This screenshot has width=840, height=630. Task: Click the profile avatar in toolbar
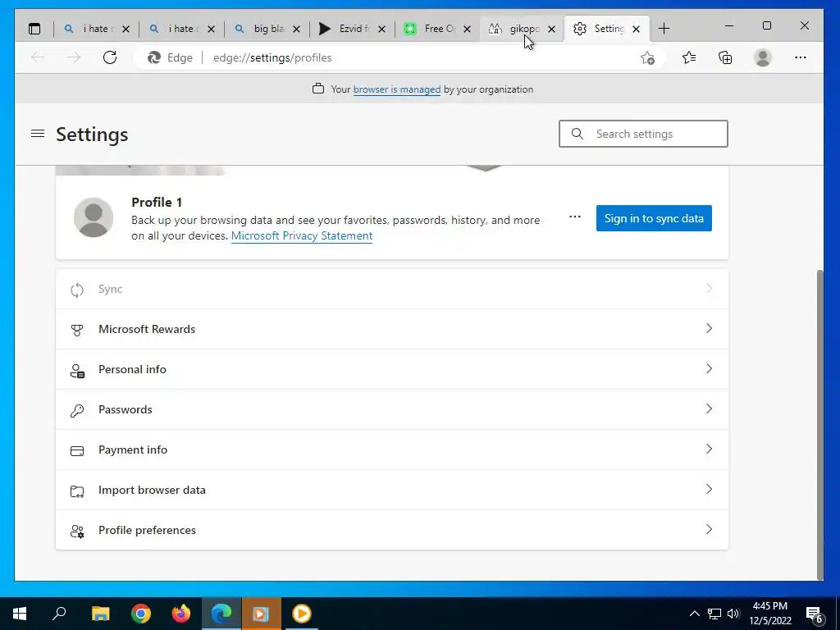(x=762, y=57)
